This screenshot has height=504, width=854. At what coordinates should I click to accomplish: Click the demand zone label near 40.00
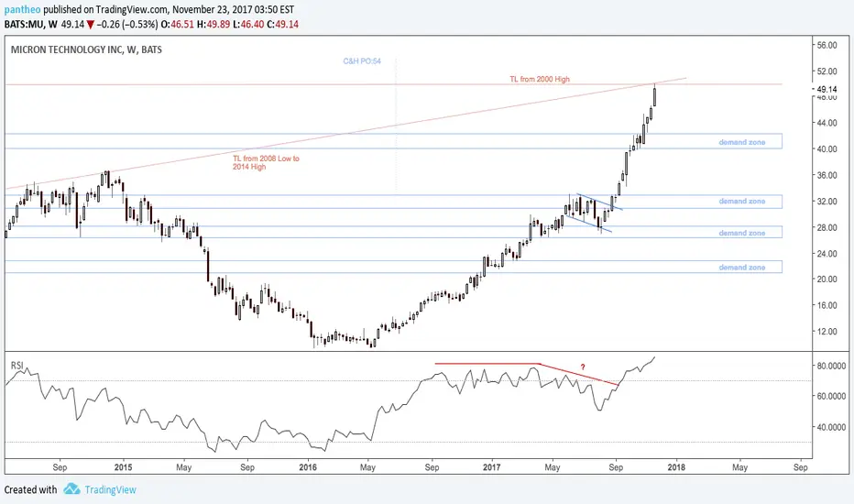(742, 142)
